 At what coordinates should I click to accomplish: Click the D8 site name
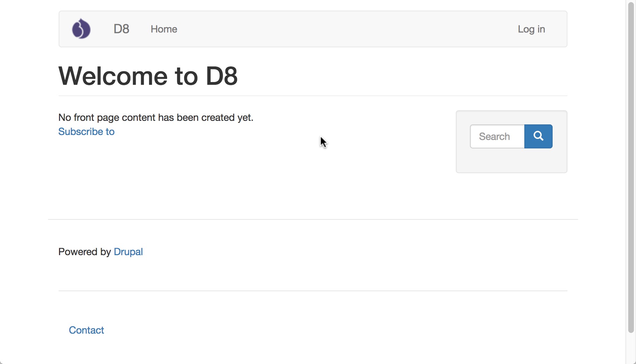[x=121, y=29]
